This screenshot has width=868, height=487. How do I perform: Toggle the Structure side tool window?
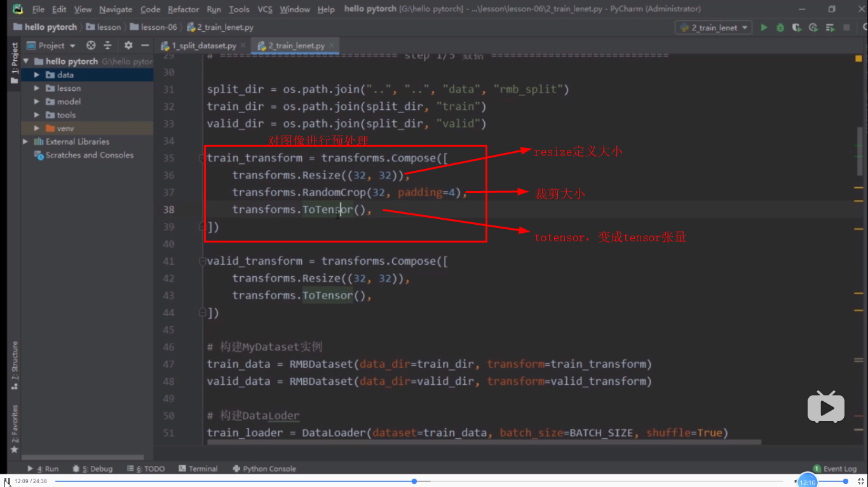14,366
